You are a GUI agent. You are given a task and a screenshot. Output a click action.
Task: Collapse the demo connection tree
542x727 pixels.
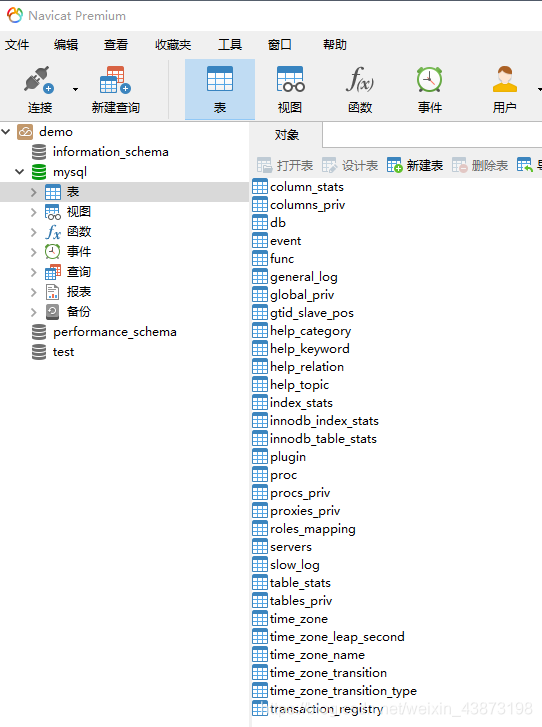coord(6,132)
